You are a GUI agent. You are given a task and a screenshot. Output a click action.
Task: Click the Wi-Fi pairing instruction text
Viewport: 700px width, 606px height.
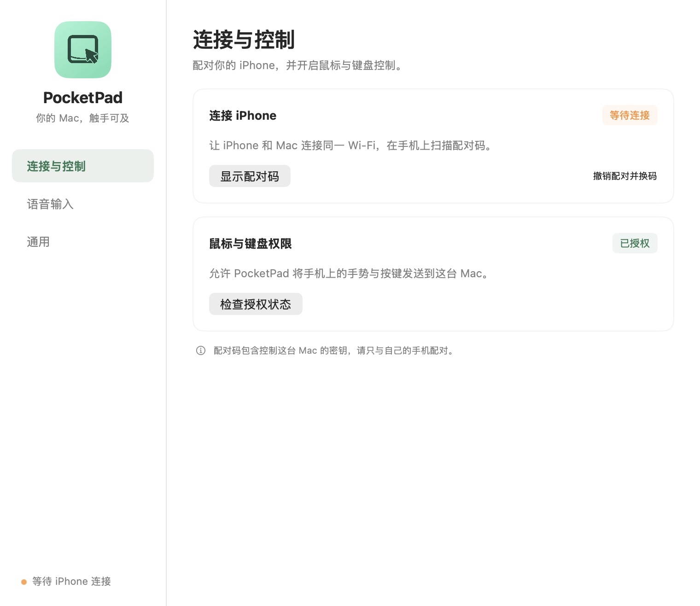(352, 146)
